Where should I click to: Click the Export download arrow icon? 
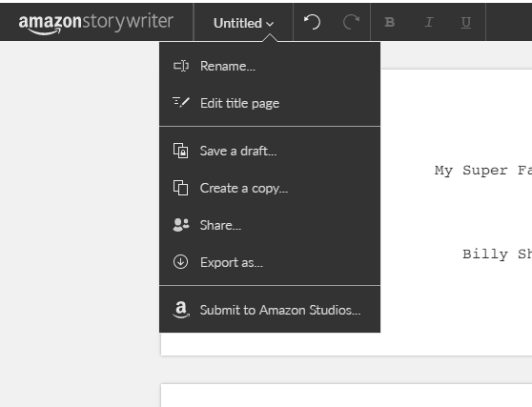(x=180, y=262)
